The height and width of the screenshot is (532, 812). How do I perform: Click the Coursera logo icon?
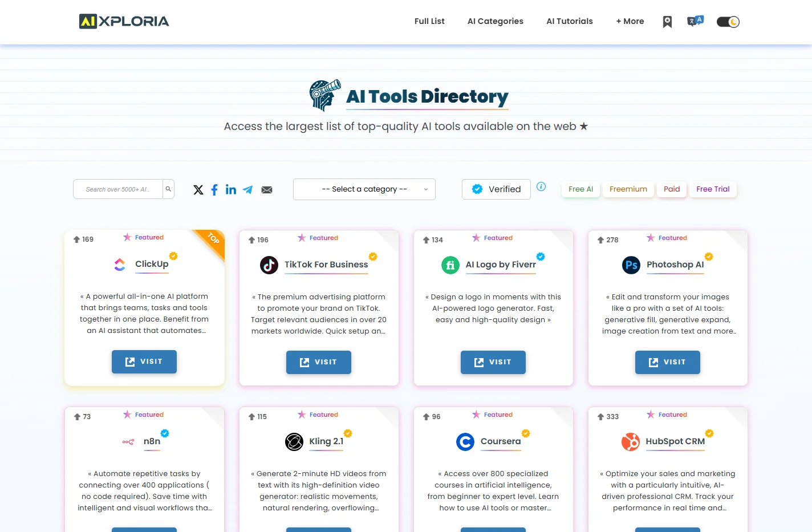(x=465, y=442)
